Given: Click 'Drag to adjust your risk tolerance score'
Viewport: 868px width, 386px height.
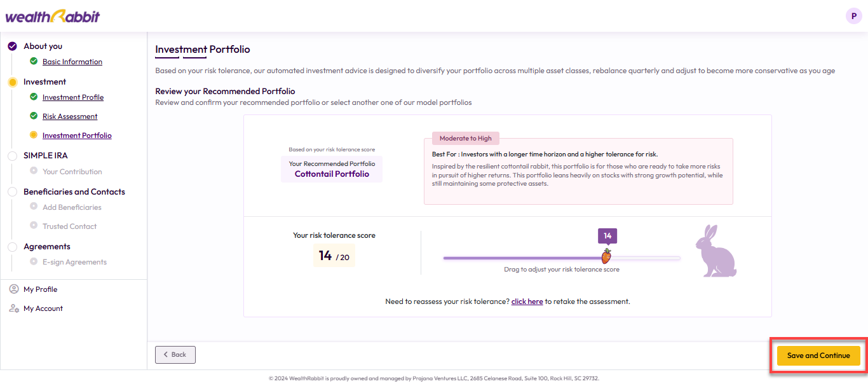Looking at the screenshot, I should (x=562, y=270).
